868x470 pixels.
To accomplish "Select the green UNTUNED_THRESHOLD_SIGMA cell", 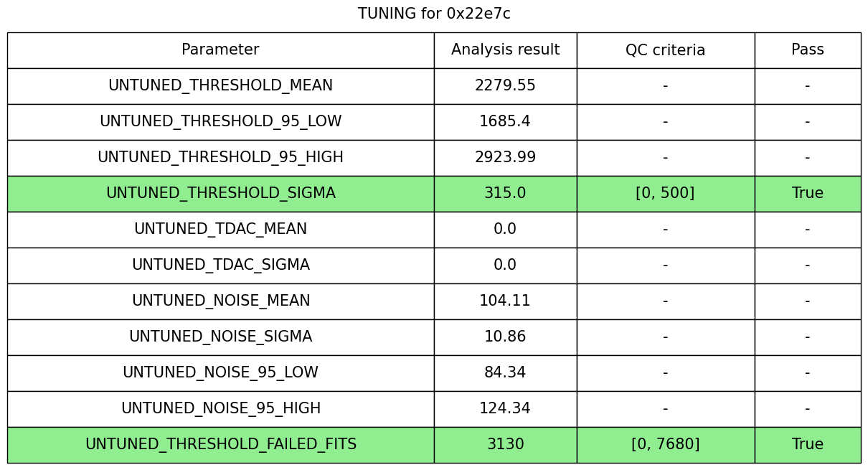I will coord(220,194).
